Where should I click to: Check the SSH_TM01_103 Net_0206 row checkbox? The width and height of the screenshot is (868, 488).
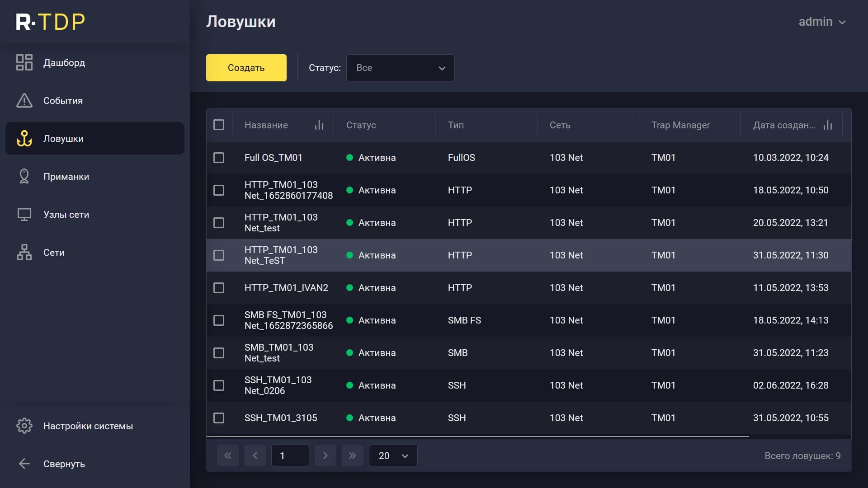point(219,385)
